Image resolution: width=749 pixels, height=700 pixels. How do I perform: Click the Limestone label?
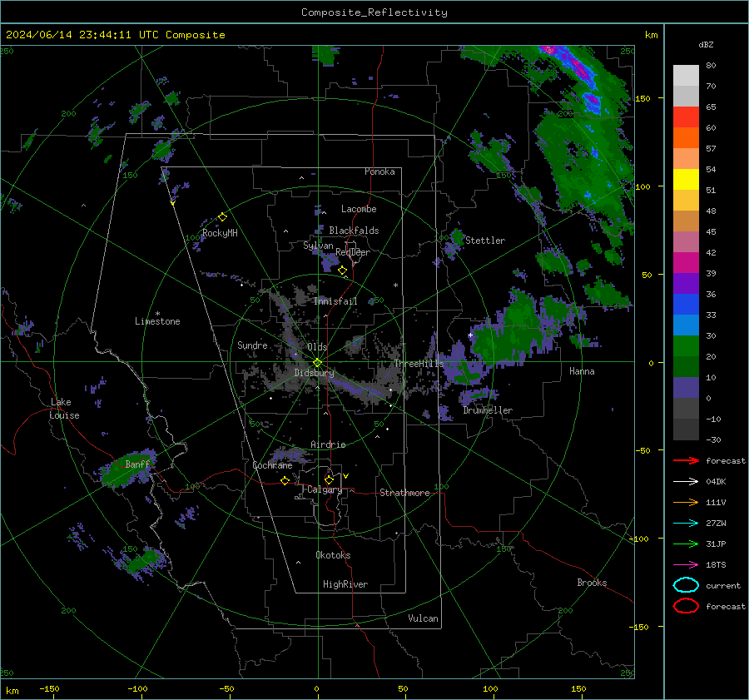(157, 321)
